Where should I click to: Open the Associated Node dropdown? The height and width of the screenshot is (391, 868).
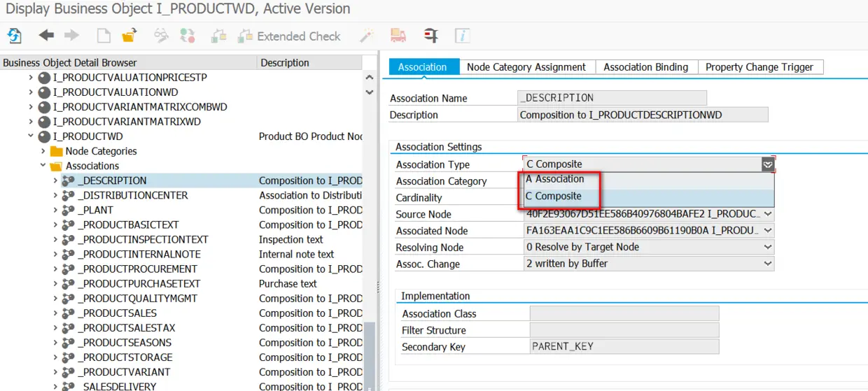point(769,230)
